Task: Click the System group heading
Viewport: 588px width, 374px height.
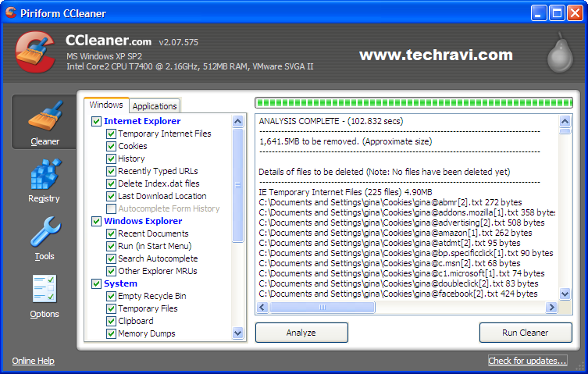Action: (x=120, y=283)
